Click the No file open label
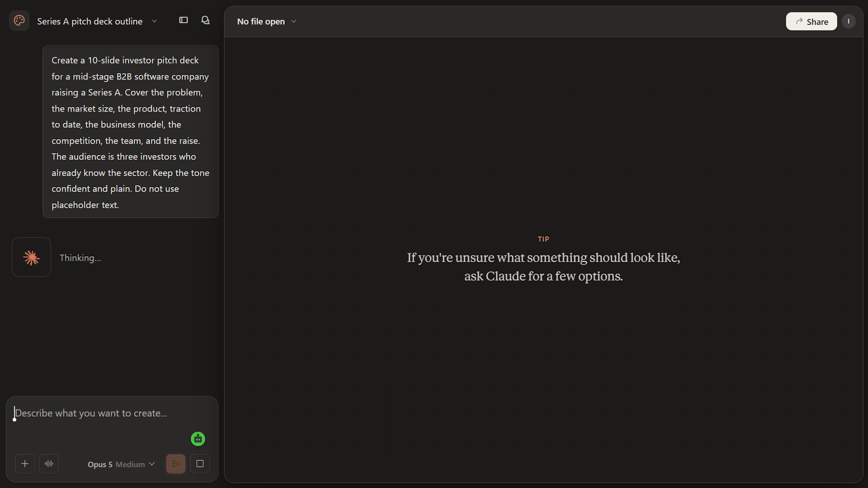This screenshot has height=488, width=868. [x=261, y=21]
